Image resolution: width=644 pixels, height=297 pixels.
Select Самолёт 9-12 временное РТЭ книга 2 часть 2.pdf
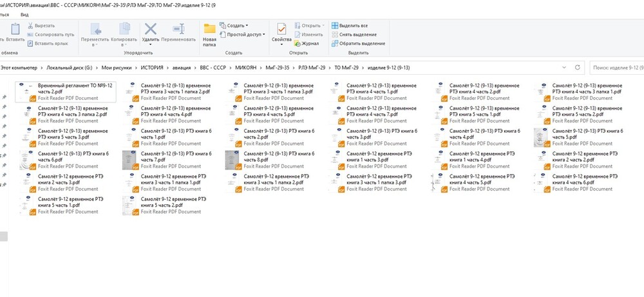pyautogui.click(x=580, y=160)
